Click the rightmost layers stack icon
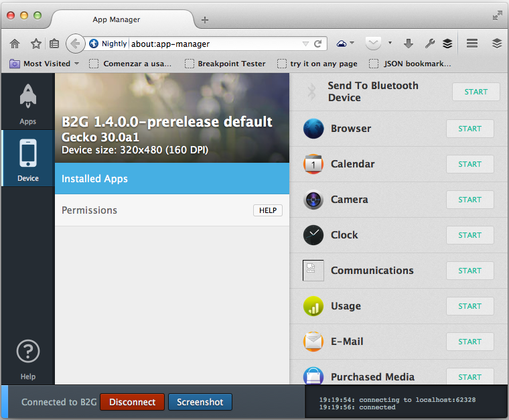Image resolution: width=509 pixels, height=420 pixels. tap(497, 43)
